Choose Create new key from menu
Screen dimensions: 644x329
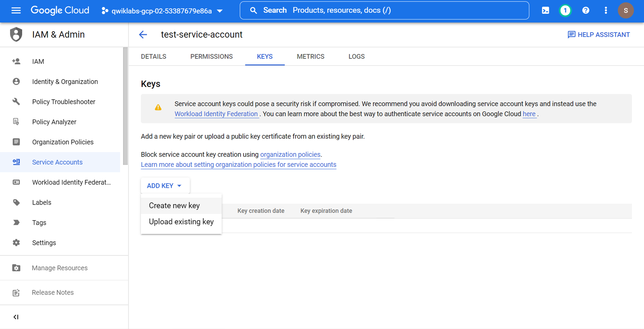[181, 205]
